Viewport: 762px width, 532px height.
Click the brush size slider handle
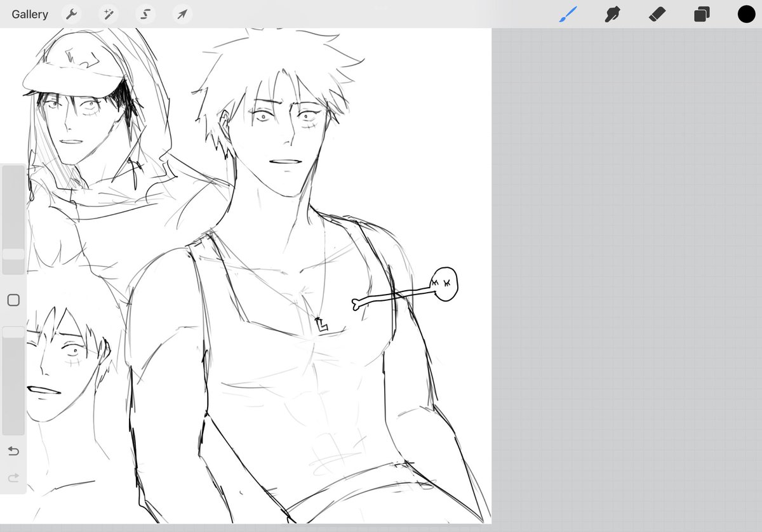(13, 254)
